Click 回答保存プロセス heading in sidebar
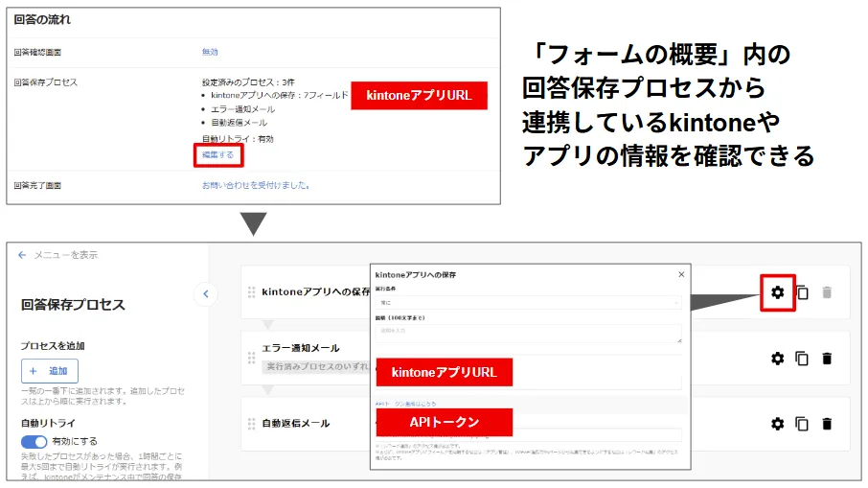 click(73, 305)
